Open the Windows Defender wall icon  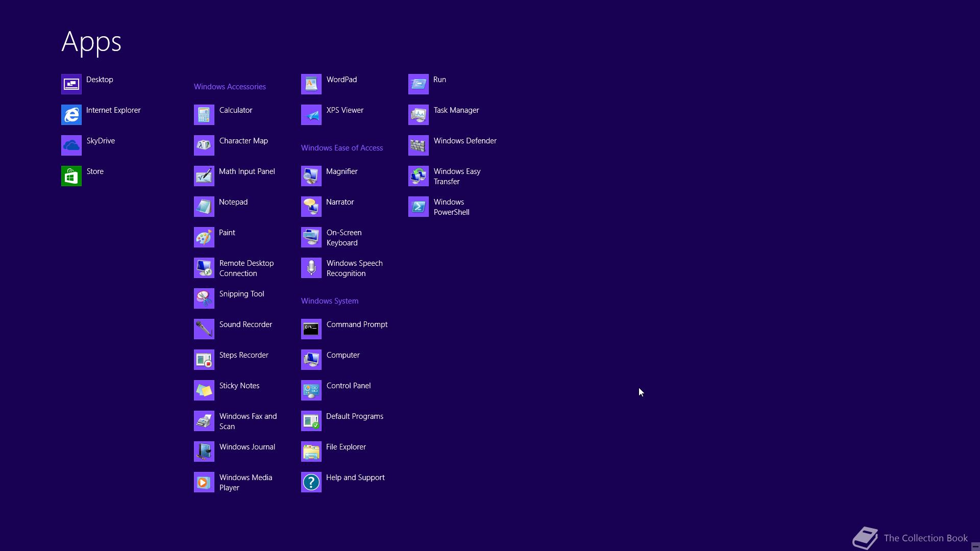419,145
